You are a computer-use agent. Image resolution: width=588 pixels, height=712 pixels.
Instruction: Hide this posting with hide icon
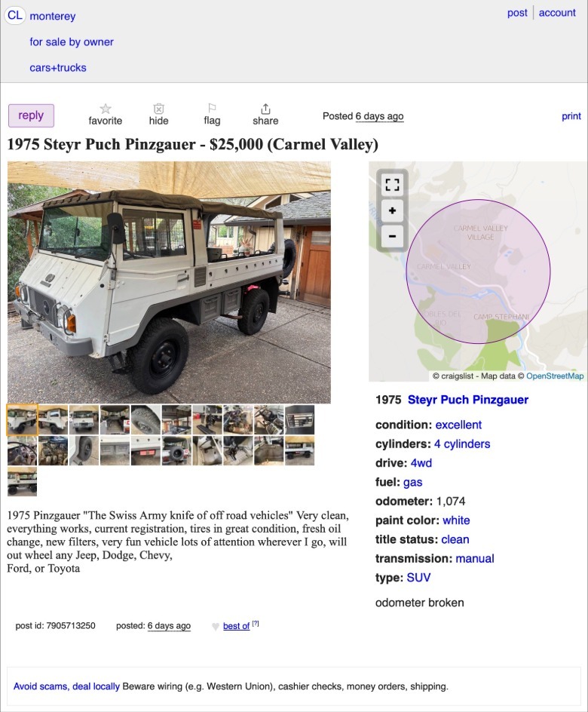[158, 109]
